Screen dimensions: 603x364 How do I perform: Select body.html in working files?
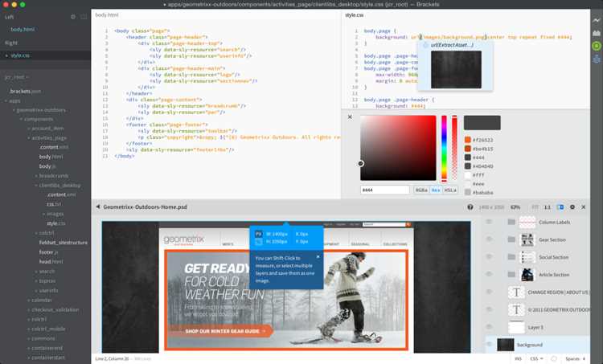click(23, 29)
